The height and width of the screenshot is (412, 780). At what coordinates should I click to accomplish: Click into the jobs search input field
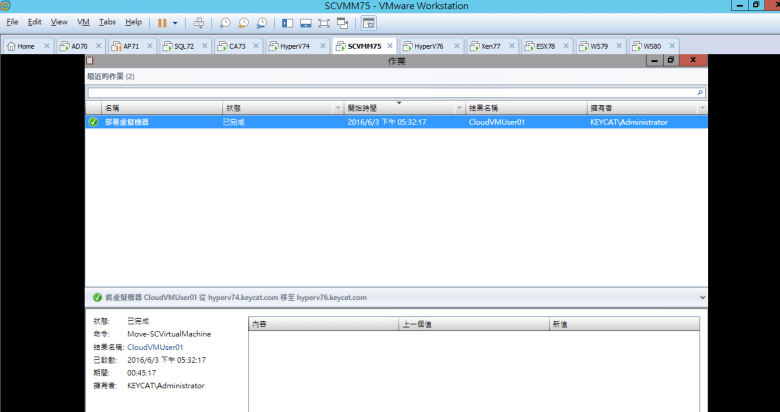point(390,92)
